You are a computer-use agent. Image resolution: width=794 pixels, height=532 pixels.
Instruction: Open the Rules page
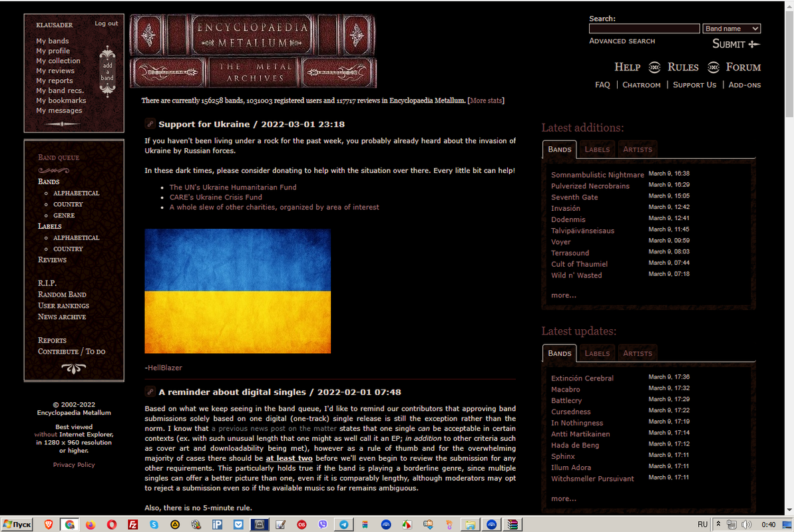683,66
